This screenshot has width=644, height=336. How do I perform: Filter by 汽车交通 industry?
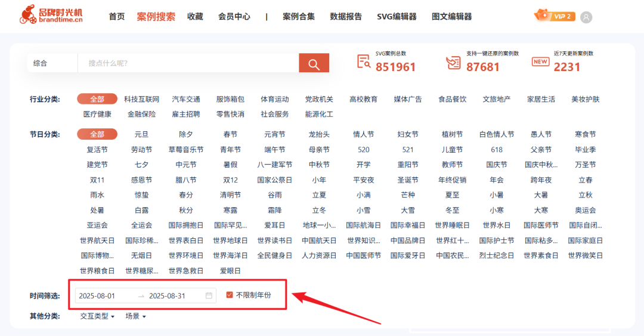pyautogui.click(x=186, y=99)
